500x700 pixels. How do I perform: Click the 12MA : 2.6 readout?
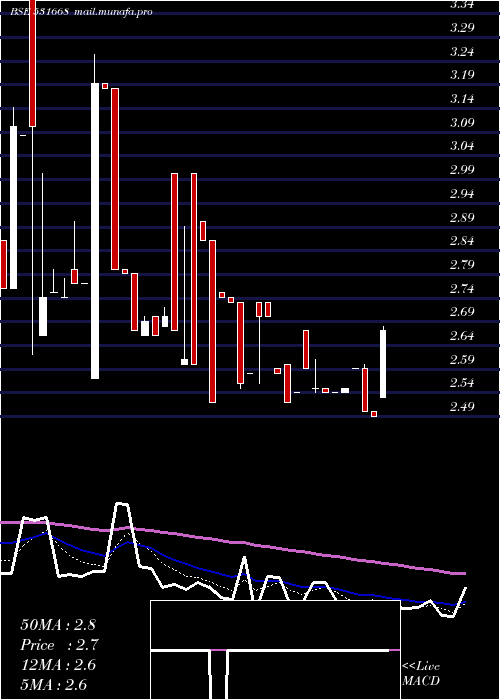click(x=58, y=665)
